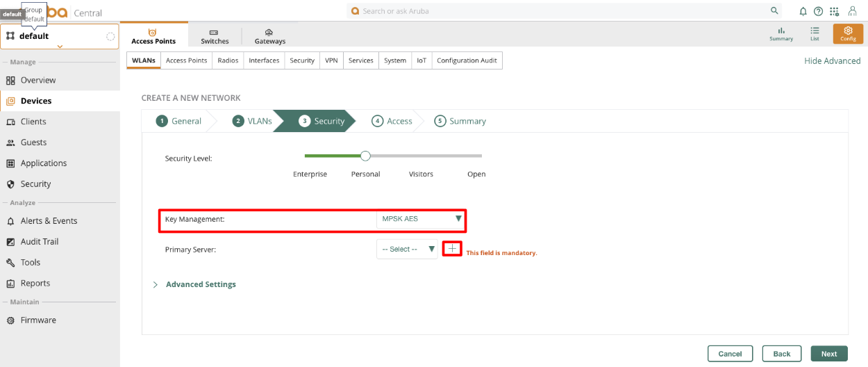Click the Search or ask Aruba field
Viewport: 868px width, 367px height.
[x=556, y=11]
